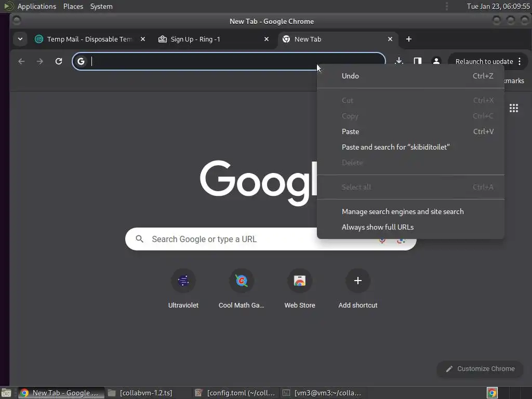Open Chrome's three-dot menu
532x399 pixels.
(x=520, y=61)
